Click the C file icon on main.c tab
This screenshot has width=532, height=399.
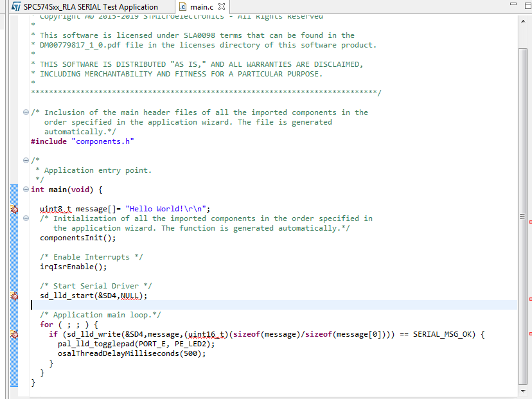[x=183, y=6]
